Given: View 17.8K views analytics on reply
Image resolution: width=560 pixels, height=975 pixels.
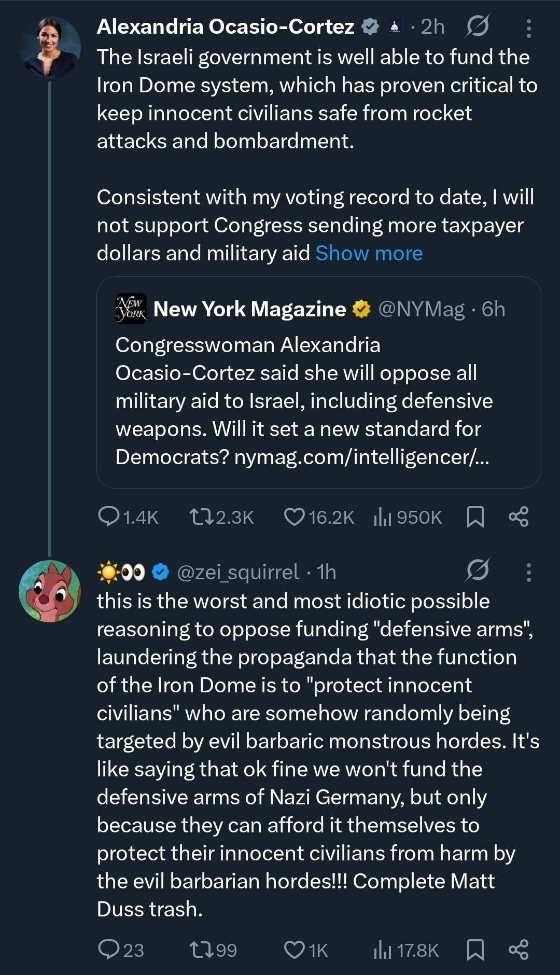Looking at the screenshot, I should pyautogui.click(x=383, y=950).
